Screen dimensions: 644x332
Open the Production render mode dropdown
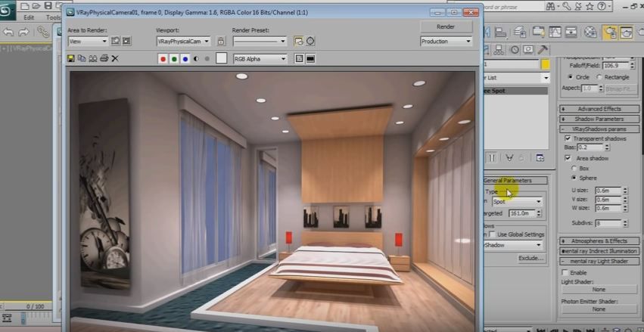[446, 41]
